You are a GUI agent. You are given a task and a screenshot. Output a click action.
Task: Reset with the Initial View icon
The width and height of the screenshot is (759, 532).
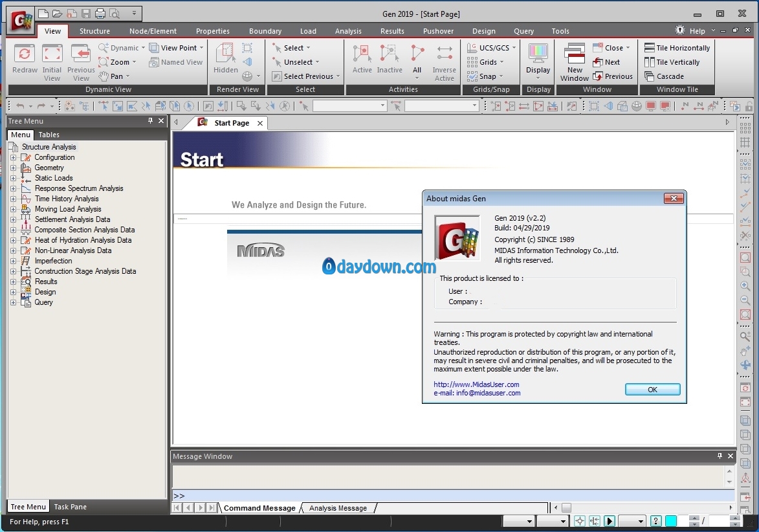tap(52, 62)
